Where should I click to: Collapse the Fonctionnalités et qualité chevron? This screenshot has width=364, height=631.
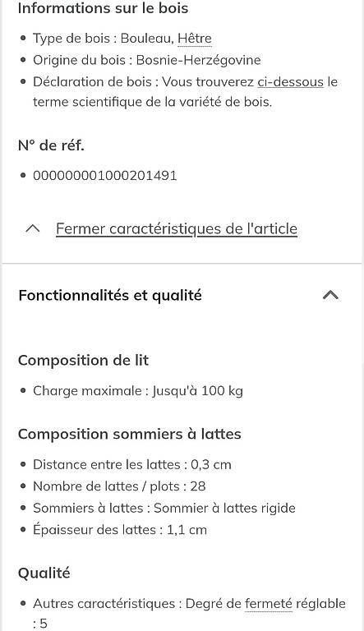(330, 296)
